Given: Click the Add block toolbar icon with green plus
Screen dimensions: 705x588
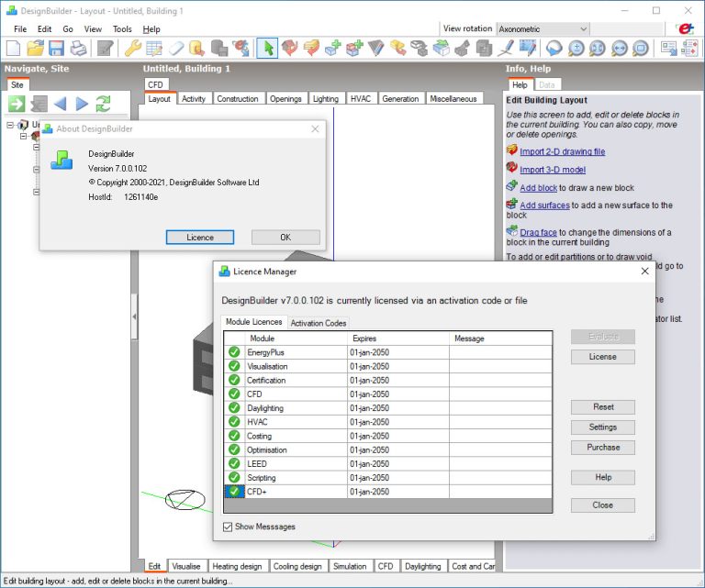Looking at the screenshot, I should [333, 48].
